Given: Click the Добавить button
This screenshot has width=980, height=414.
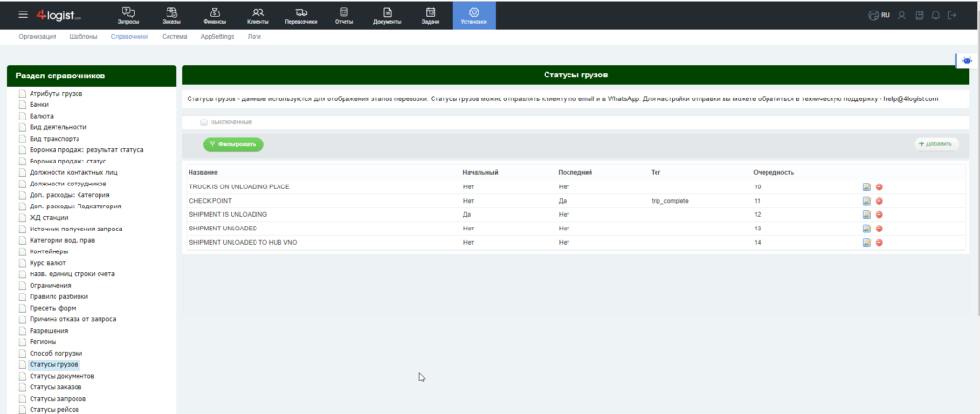Looking at the screenshot, I should point(935,144).
